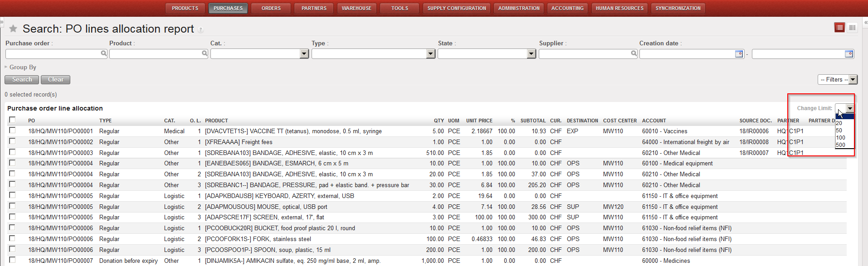Screen dimensions: 868x266
Task: Open the Creation date start calendar picker
Action: click(x=739, y=54)
